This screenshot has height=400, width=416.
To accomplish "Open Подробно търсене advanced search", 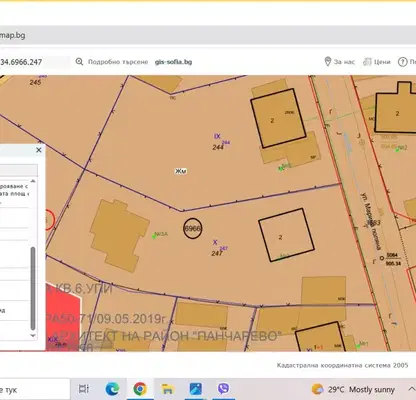I will click(x=118, y=62).
